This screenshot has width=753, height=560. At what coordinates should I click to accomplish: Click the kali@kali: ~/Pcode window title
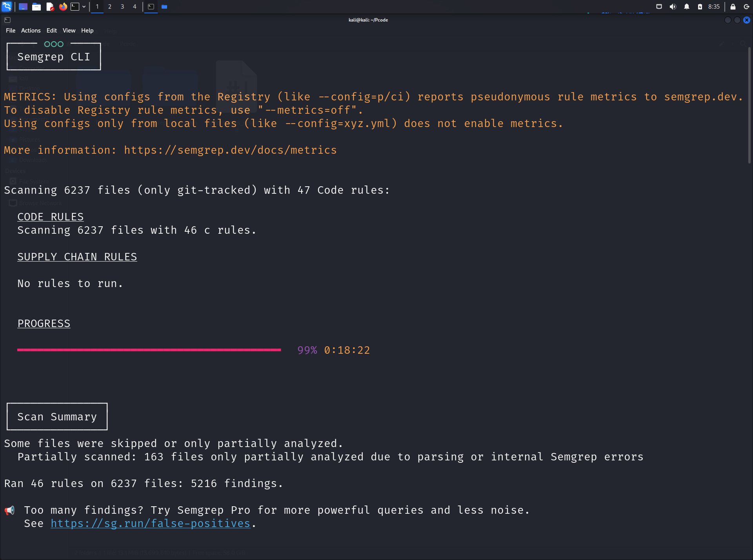pos(368,20)
